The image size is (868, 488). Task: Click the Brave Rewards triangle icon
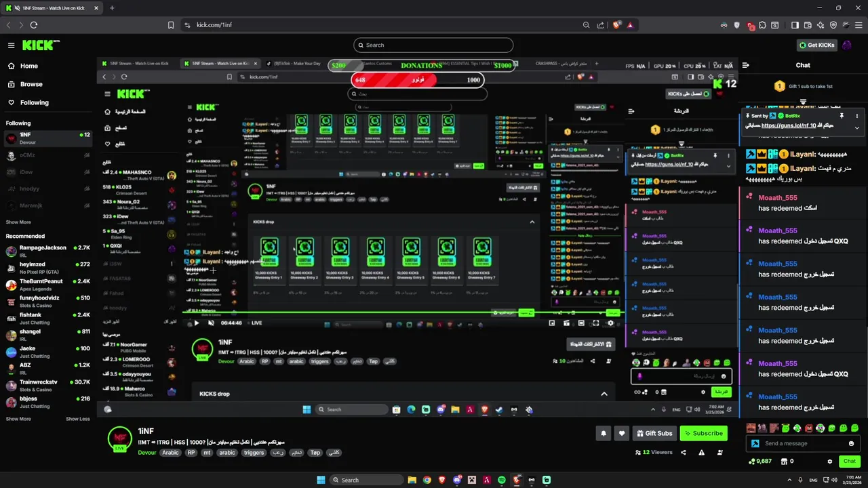coord(630,25)
